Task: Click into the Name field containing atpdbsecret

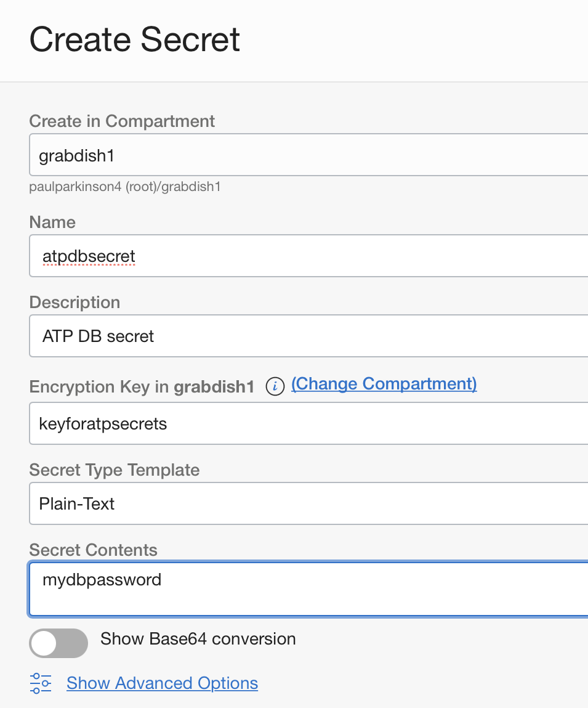Action: tap(308, 256)
